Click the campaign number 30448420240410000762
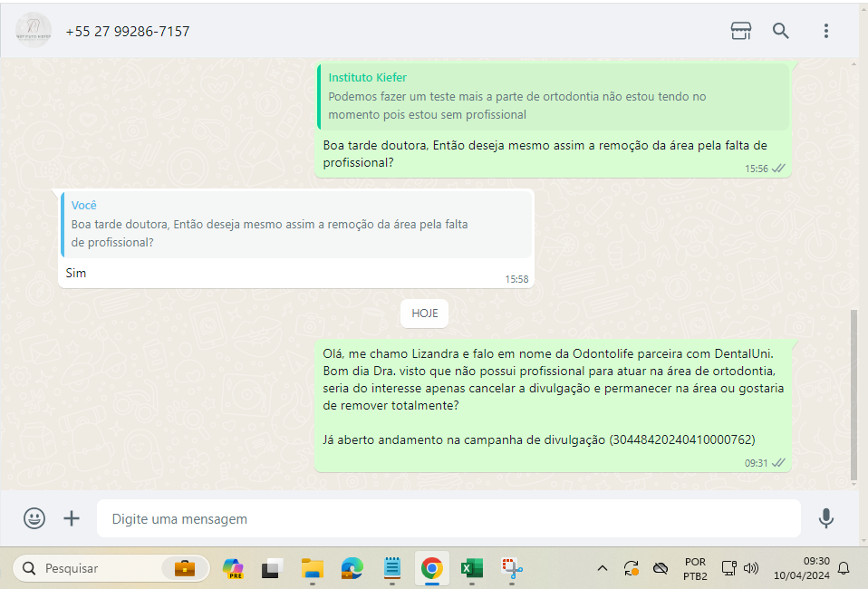The height and width of the screenshot is (589, 868). click(x=682, y=439)
